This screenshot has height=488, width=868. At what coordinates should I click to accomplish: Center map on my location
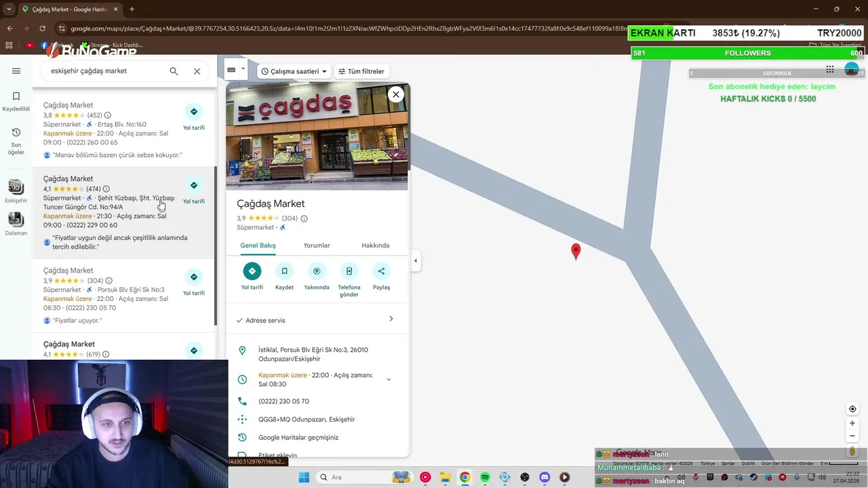tap(852, 409)
